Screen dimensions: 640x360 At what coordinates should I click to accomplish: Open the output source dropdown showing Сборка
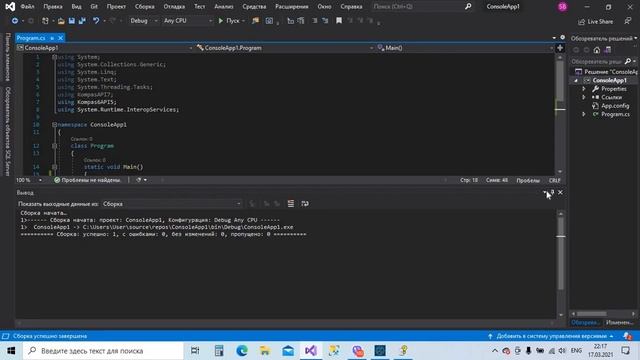coord(171,204)
